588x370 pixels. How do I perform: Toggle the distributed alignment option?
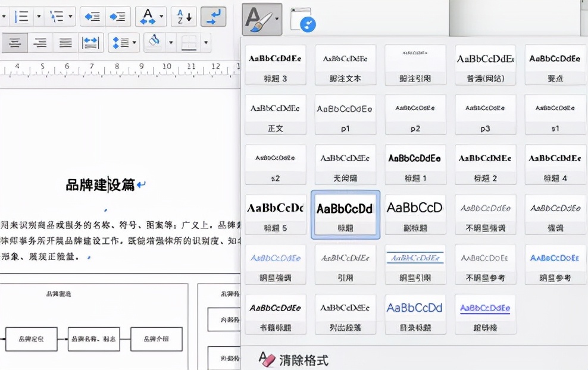pyautogui.click(x=90, y=43)
